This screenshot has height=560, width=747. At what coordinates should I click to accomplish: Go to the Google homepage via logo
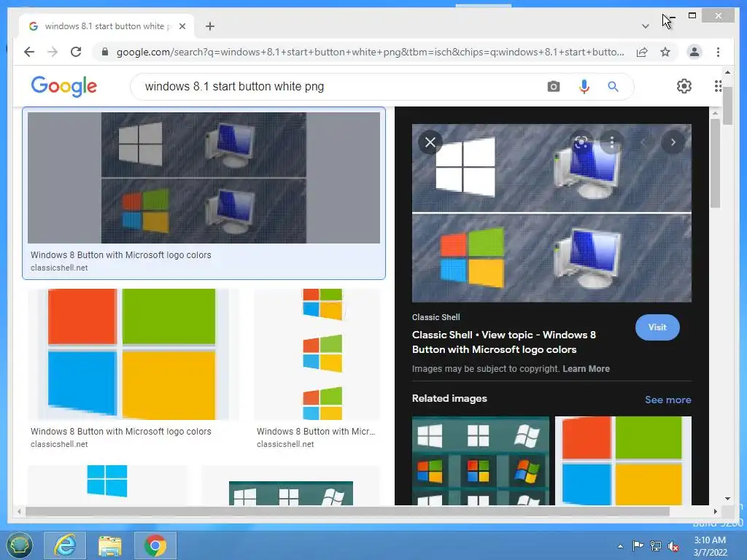tap(64, 86)
